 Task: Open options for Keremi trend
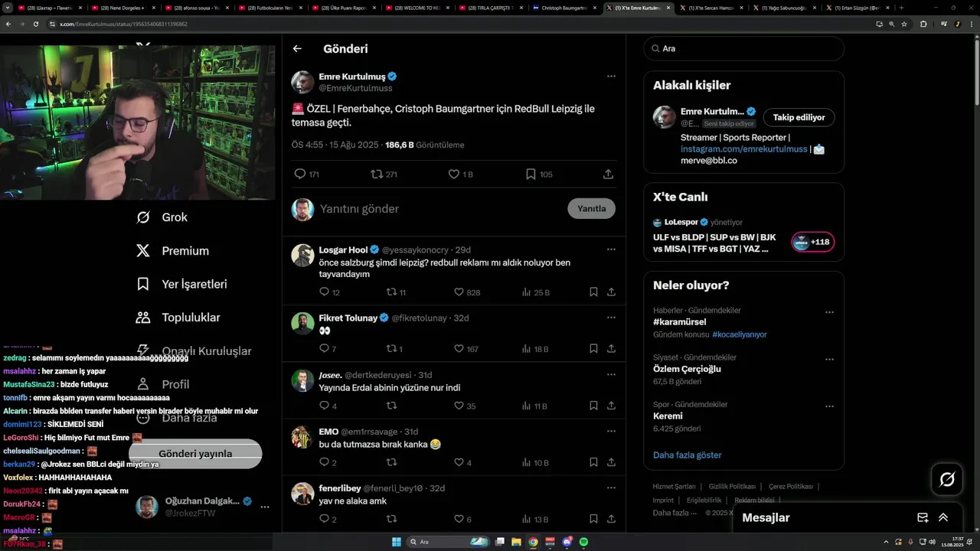(829, 406)
